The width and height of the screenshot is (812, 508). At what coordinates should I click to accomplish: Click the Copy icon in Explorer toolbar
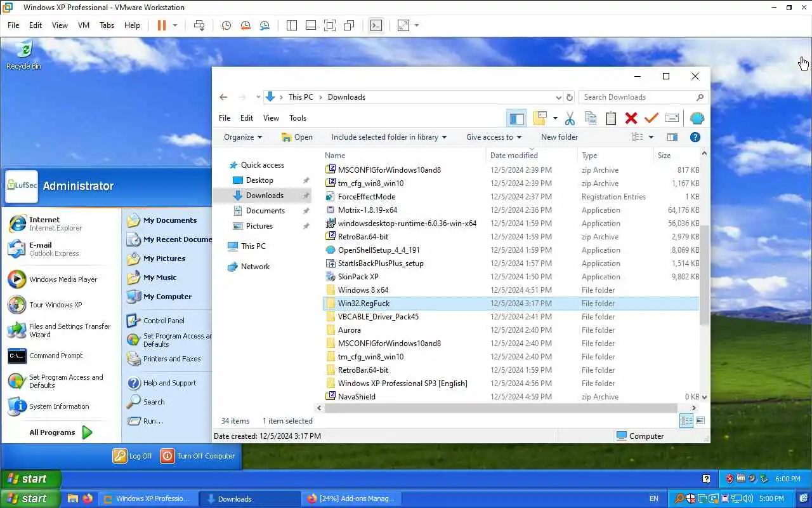(x=590, y=118)
